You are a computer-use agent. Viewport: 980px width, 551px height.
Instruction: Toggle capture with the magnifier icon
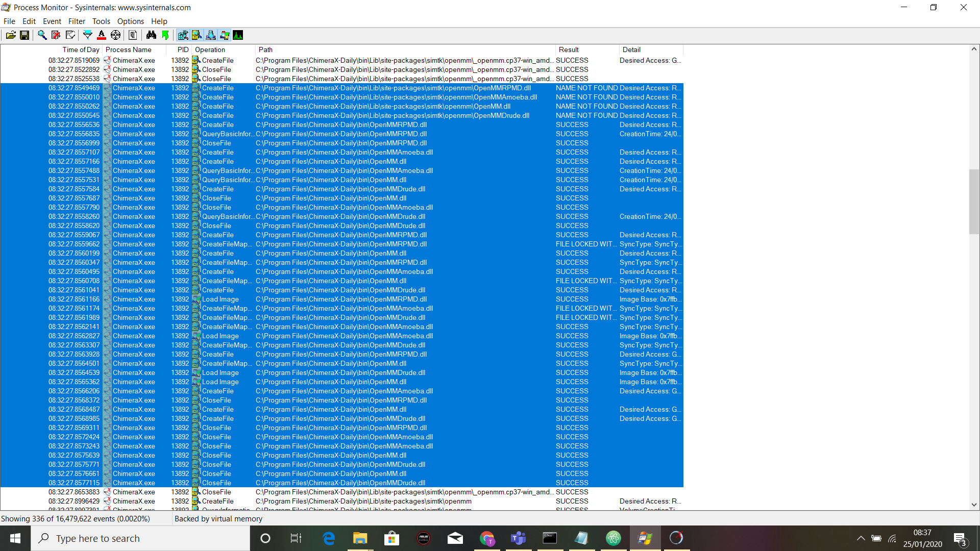[x=42, y=35]
